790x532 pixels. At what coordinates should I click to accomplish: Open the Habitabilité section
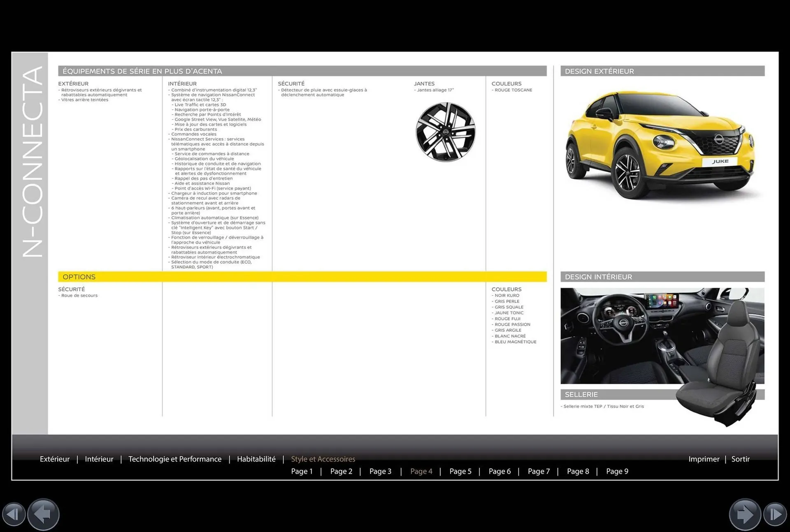tap(256, 459)
